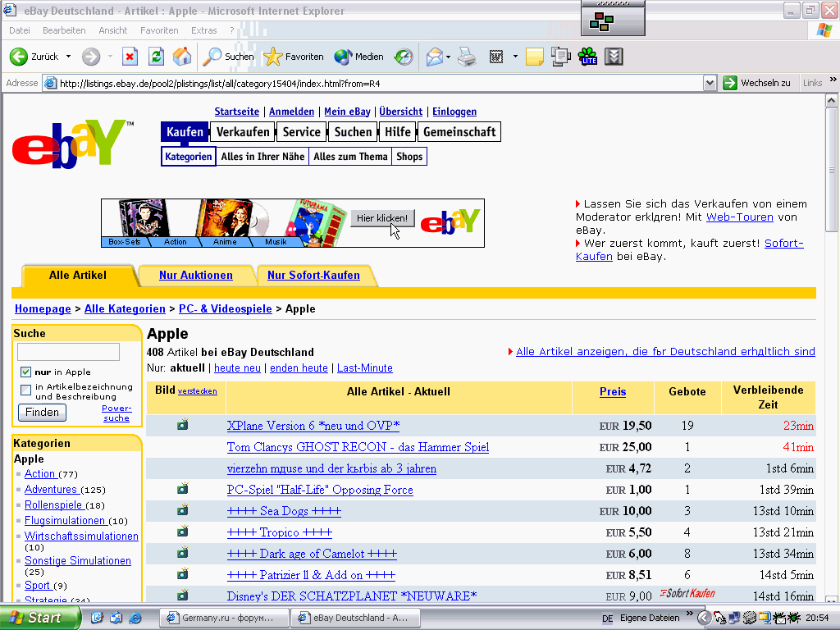Click the Go arrow next to Wechseln zu
The width and height of the screenshot is (840, 630).
[729, 83]
